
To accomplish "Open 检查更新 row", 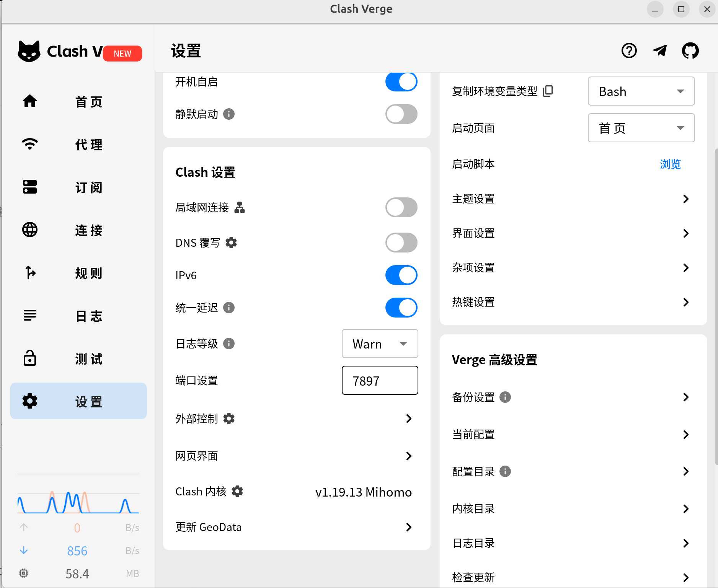I will 573,577.
